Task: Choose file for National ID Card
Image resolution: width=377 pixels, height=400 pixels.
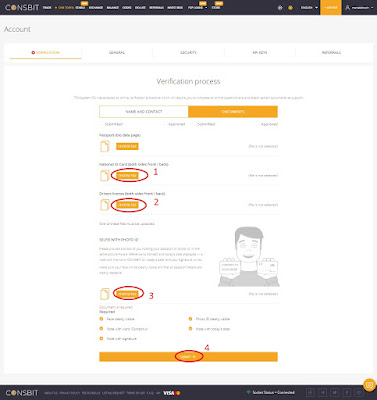Action: click(x=127, y=175)
